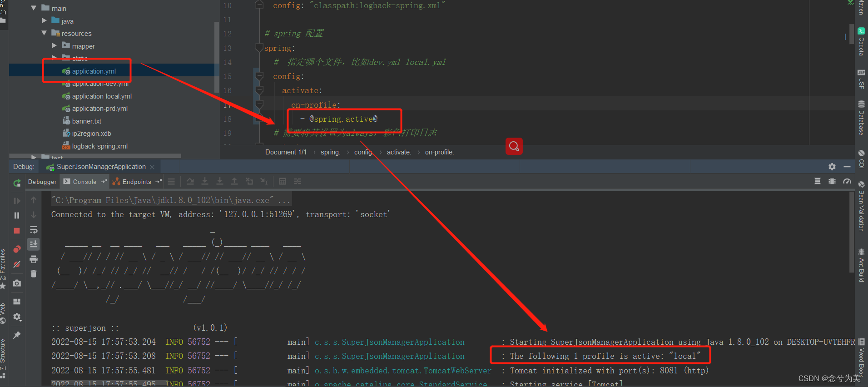
Task: Click the camera thread dump icon
Action: tap(17, 283)
